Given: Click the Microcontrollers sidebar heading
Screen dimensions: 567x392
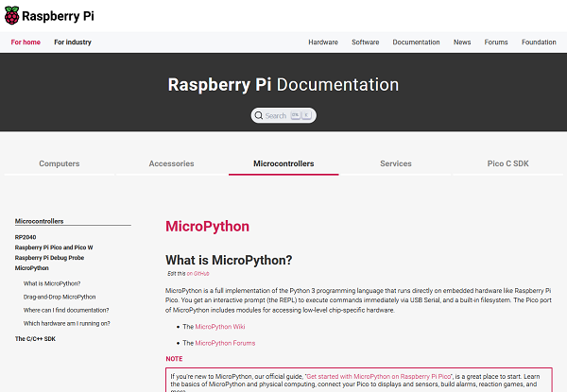Looking at the screenshot, I should tap(39, 221).
